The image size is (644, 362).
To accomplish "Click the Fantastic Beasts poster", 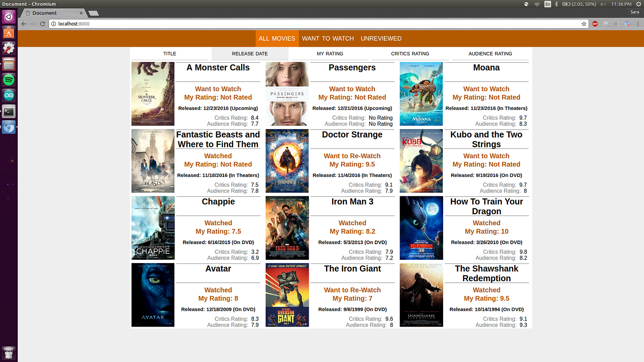I will 153,161.
